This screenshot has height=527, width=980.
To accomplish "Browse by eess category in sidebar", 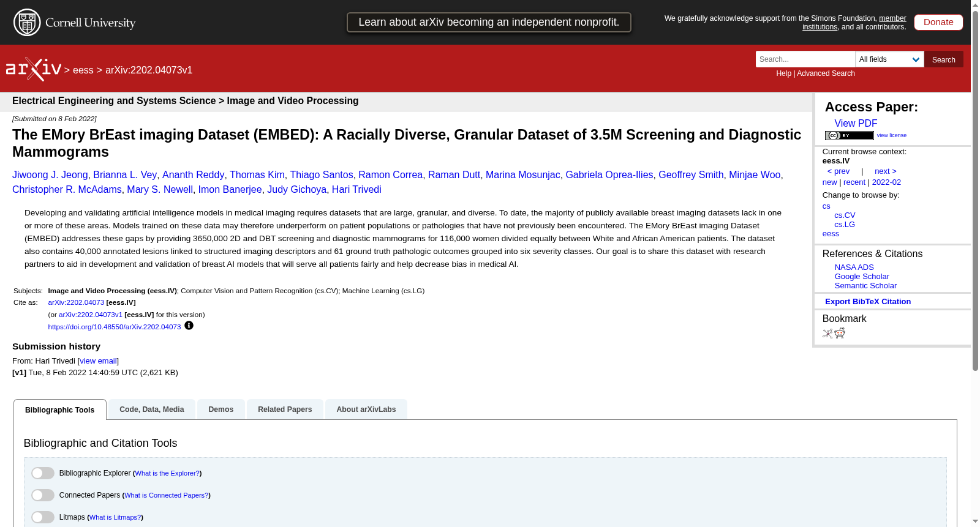I will 831,234.
